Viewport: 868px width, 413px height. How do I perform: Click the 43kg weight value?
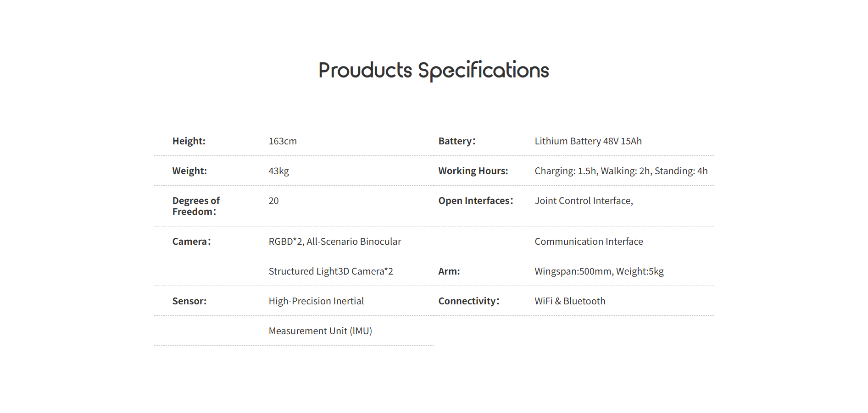point(278,171)
